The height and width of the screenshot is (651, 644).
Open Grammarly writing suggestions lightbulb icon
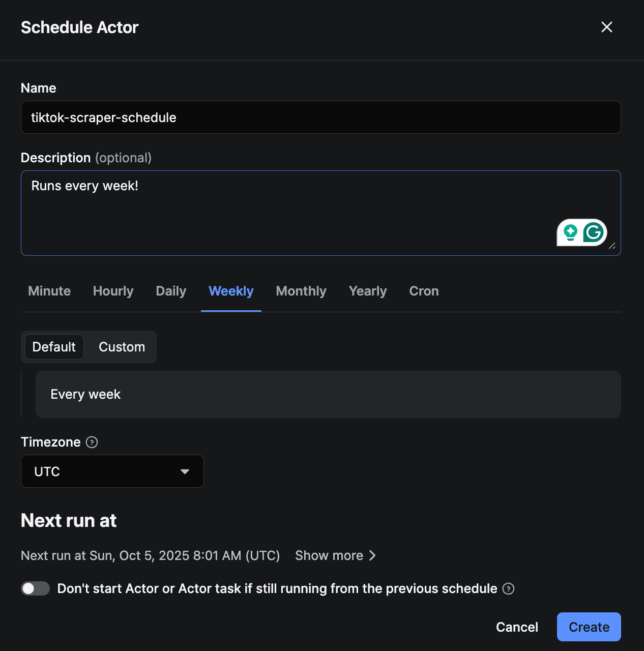(x=571, y=232)
